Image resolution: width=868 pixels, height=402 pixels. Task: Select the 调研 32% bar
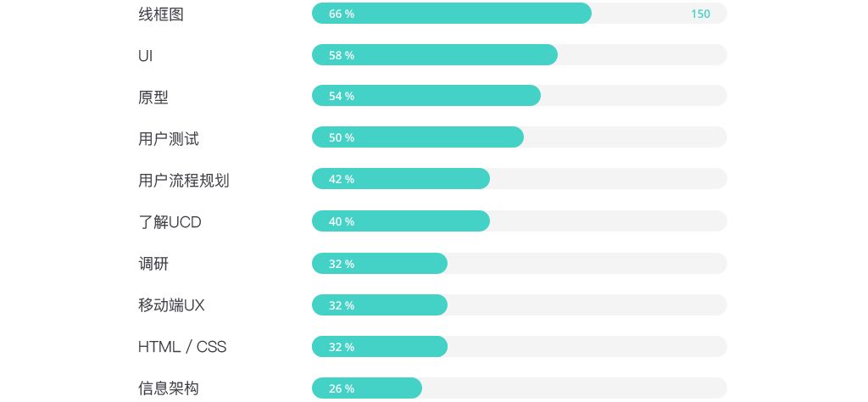pyautogui.click(x=379, y=264)
